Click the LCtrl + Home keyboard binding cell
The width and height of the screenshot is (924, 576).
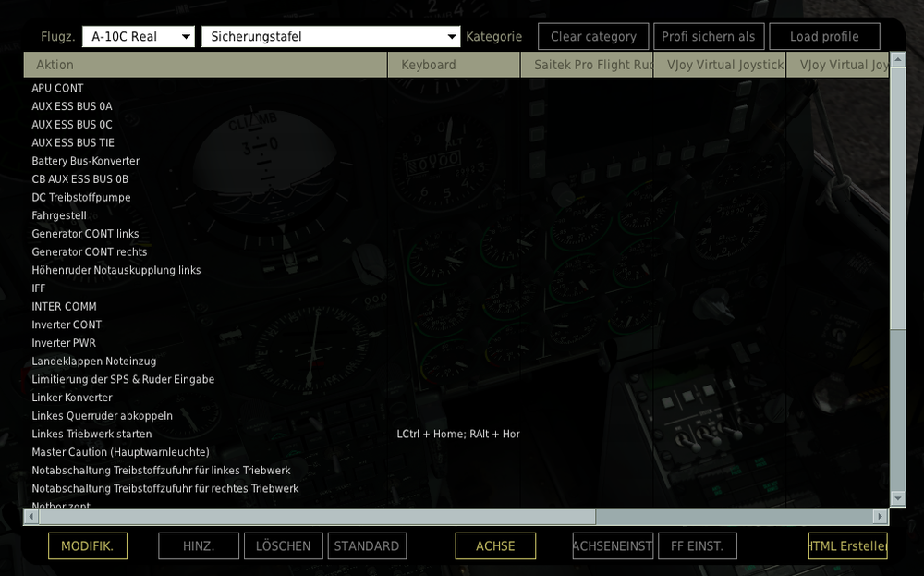455,434
